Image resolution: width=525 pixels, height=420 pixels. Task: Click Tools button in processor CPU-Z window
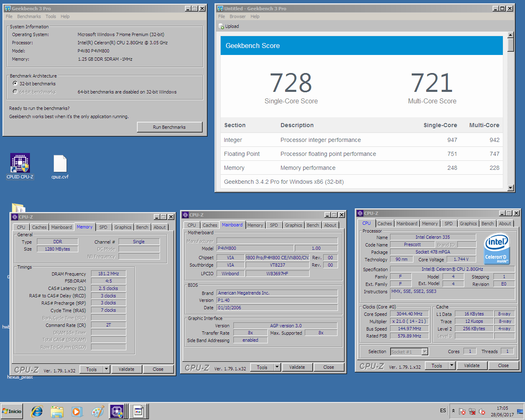pyautogui.click(x=437, y=365)
